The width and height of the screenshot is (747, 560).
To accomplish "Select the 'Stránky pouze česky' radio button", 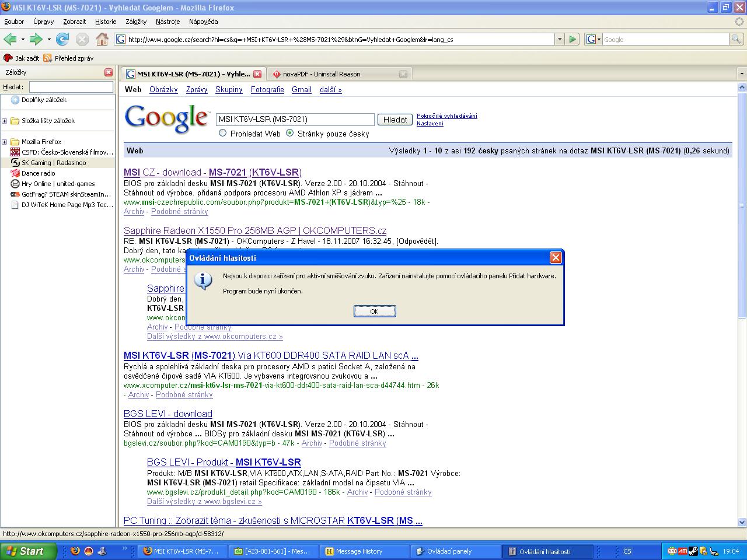I will pos(290,133).
